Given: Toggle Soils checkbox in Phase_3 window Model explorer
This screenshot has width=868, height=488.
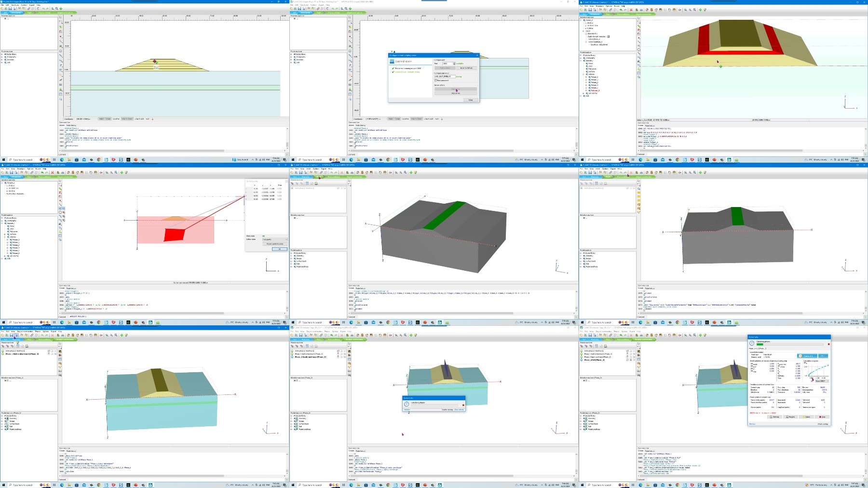Looking at the screenshot, I should pos(586,426).
